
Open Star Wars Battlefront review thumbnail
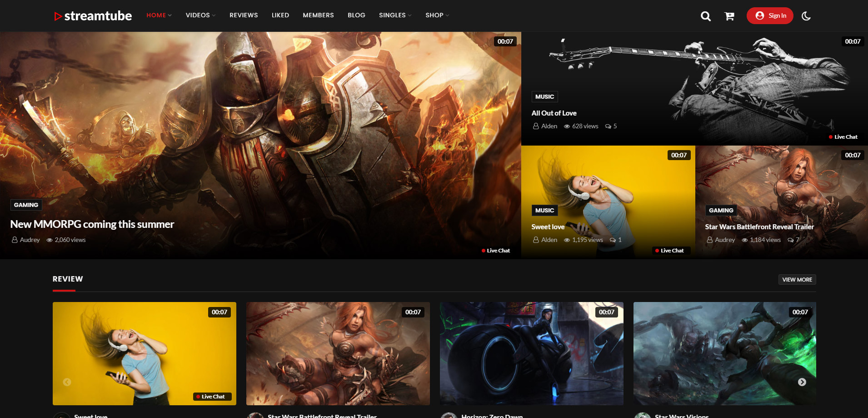[338, 353]
